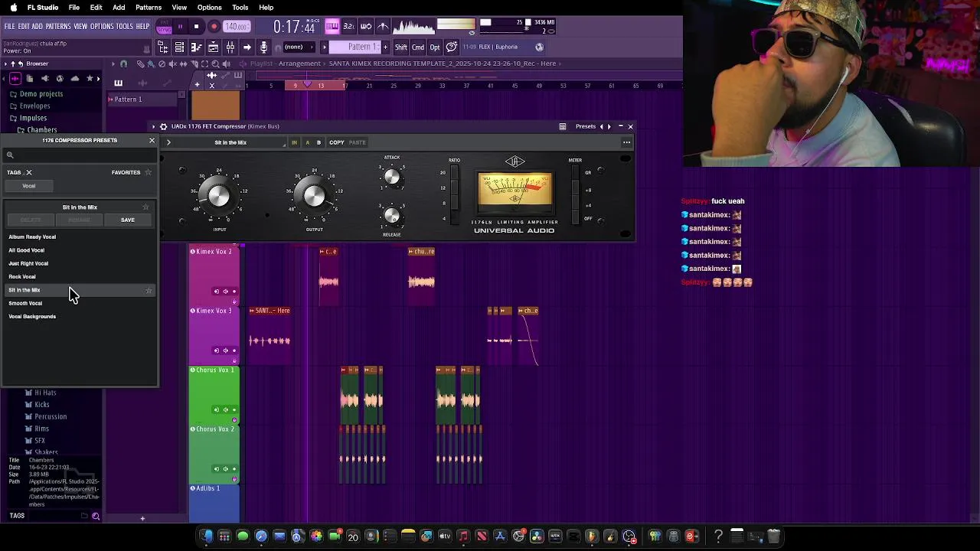
Task: Click the browser audio waveform tab icon
Action: pos(15,79)
